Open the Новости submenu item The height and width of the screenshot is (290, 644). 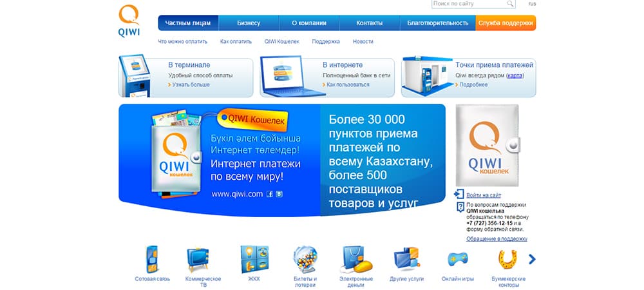pos(363,41)
